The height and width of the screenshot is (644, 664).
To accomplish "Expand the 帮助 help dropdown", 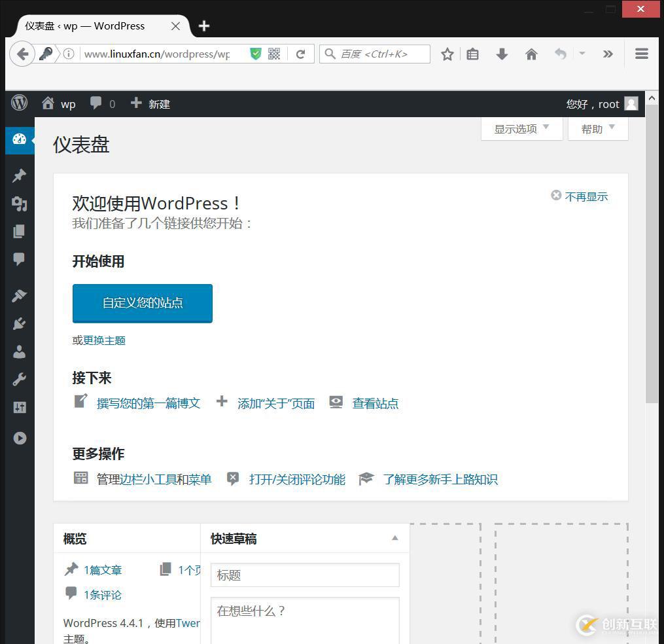I will pos(598,129).
